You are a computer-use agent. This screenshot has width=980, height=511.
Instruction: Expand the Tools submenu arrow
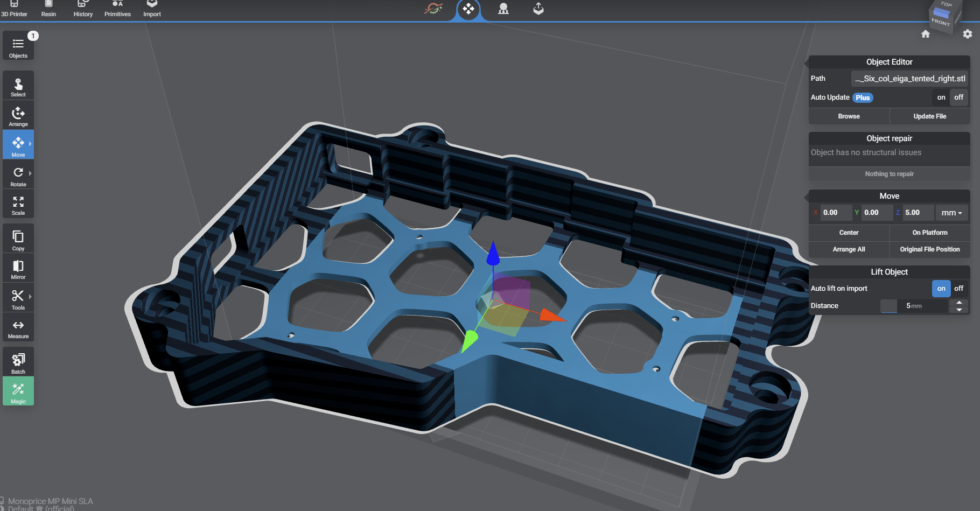[30, 297]
